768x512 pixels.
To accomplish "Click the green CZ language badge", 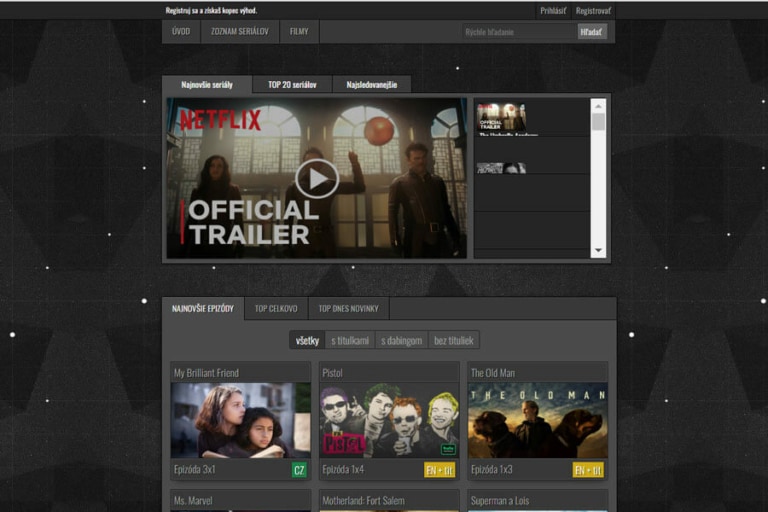I will point(299,470).
